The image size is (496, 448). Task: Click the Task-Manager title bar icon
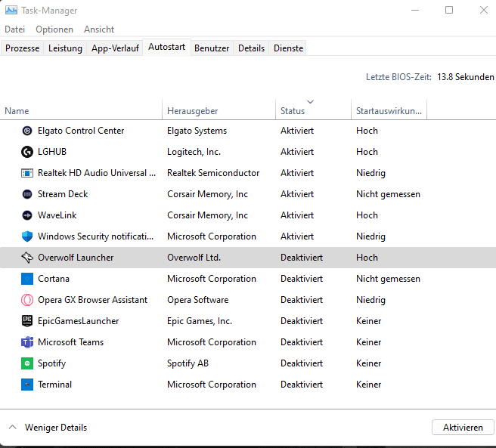coord(11,10)
